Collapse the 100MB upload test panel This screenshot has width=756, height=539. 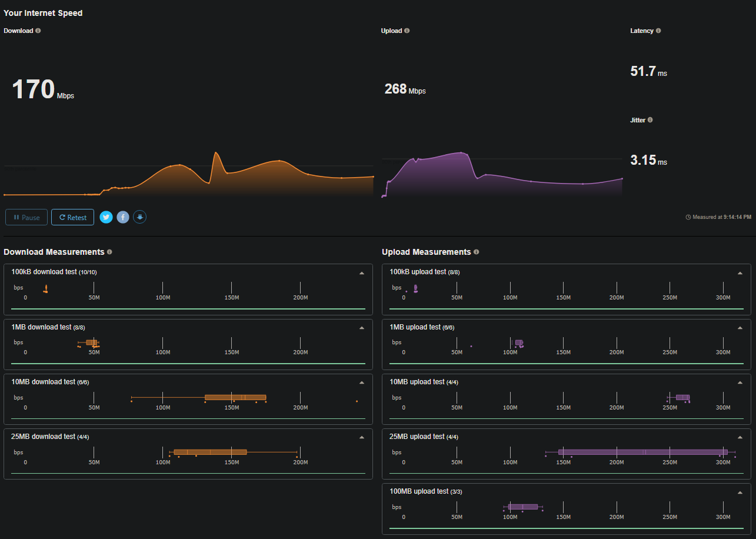pyautogui.click(x=740, y=492)
